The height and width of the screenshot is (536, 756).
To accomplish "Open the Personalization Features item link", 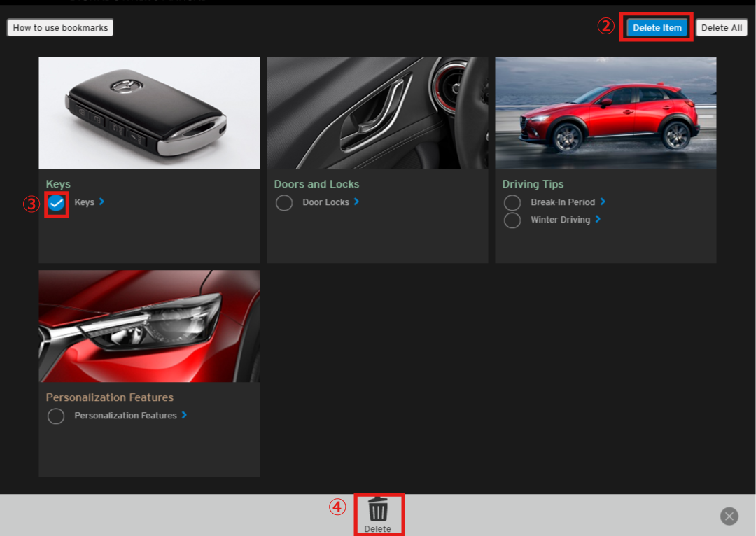I will (125, 416).
